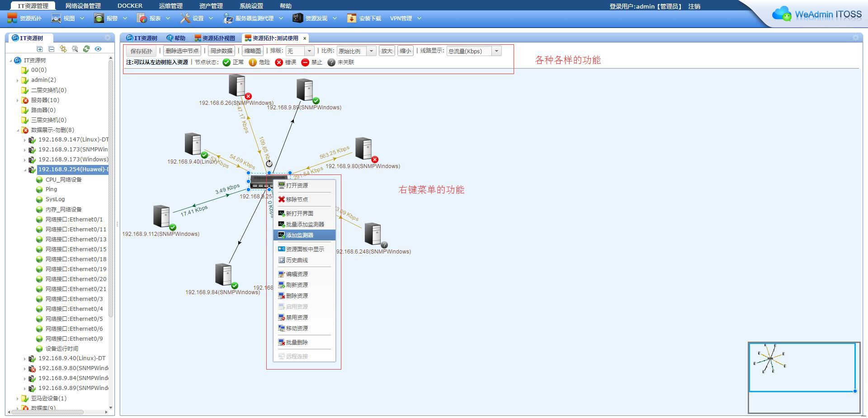Viewport: 868px width, 418px height.
Task: Click the collapse-all icon in resource tree toolbar
Action: click(x=51, y=49)
